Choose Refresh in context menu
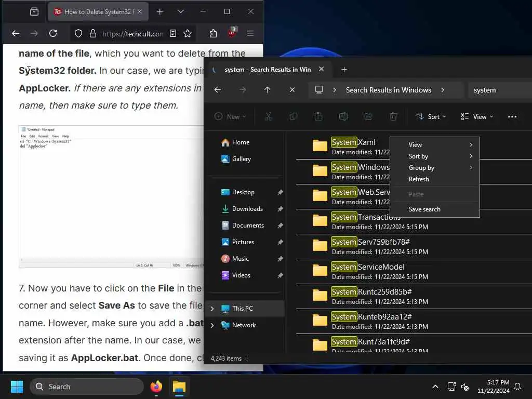Screen dimensions: 532x399 pos(435,179)
